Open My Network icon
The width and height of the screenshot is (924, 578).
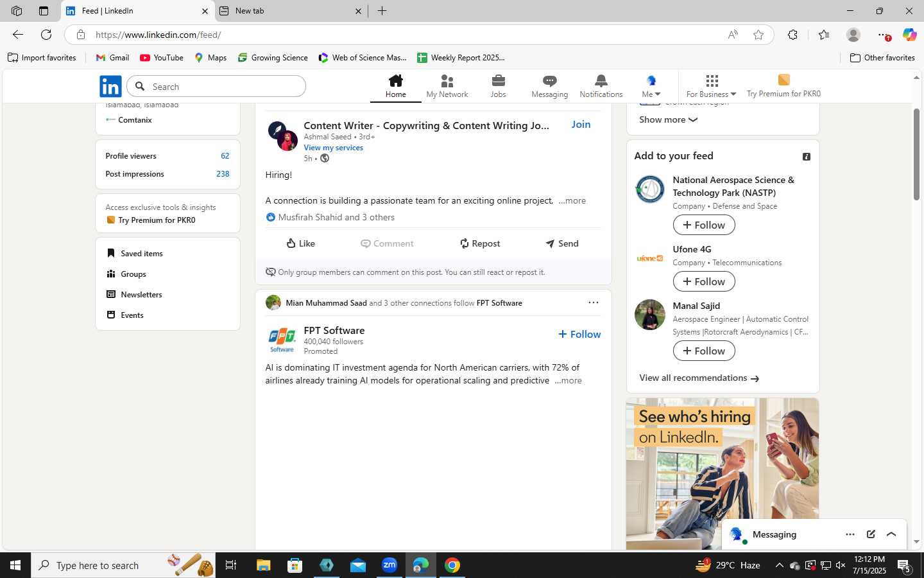447,86
